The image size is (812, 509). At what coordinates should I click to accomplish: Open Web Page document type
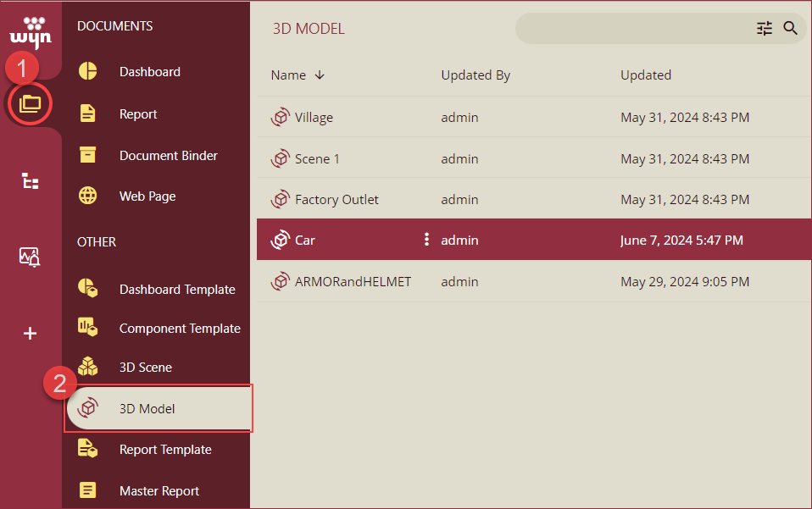pyautogui.click(x=147, y=196)
